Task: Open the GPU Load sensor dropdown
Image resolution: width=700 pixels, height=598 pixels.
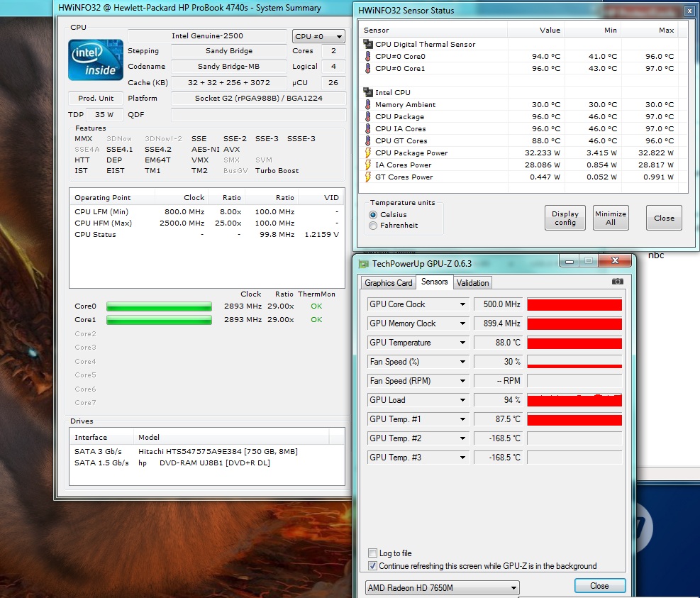Action: [x=462, y=400]
